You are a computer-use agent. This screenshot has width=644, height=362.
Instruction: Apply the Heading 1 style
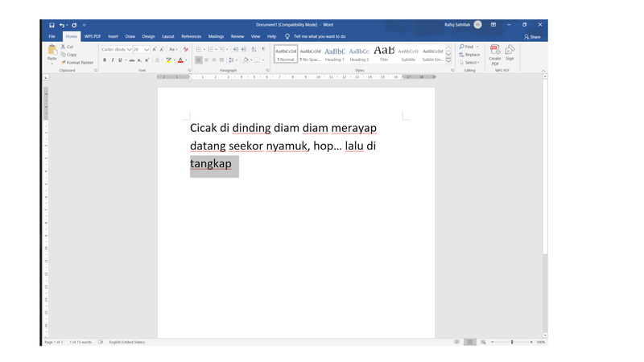click(x=335, y=54)
